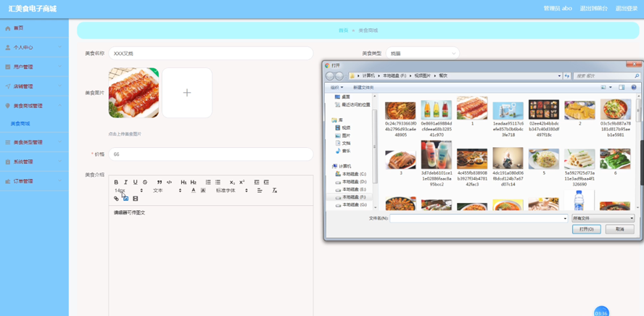This screenshot has width=644, height=316.
Task: Click the 价格 input field
Action: click(x=211, y=154)
